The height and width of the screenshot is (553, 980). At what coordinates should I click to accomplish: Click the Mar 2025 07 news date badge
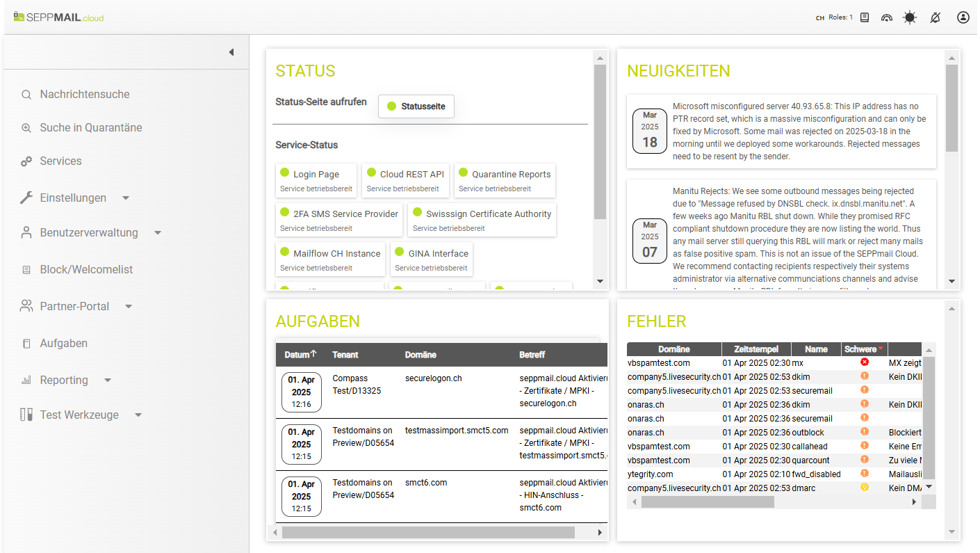coord(650,241)
